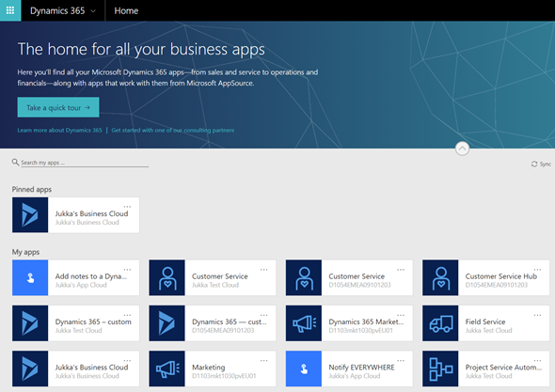Open more options for Add notes to a Dyna...
This screenshot has width=555, height=392.
click(x=127, y=270)
